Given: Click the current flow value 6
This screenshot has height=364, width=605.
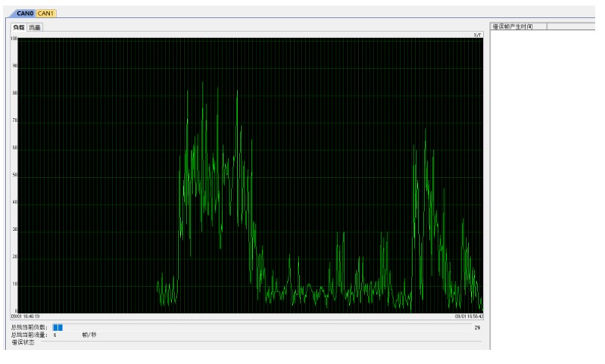Looking at the screenshot, I should [55, 335].
